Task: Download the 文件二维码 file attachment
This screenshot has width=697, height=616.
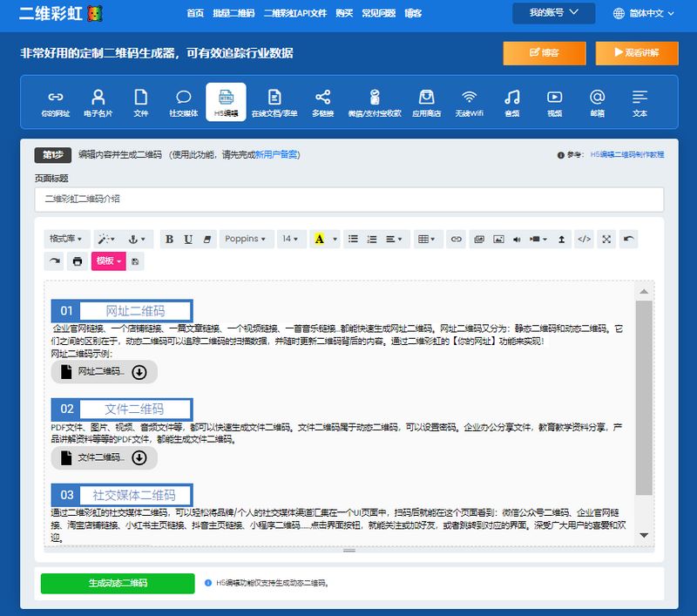Action: tap(139, 457)
